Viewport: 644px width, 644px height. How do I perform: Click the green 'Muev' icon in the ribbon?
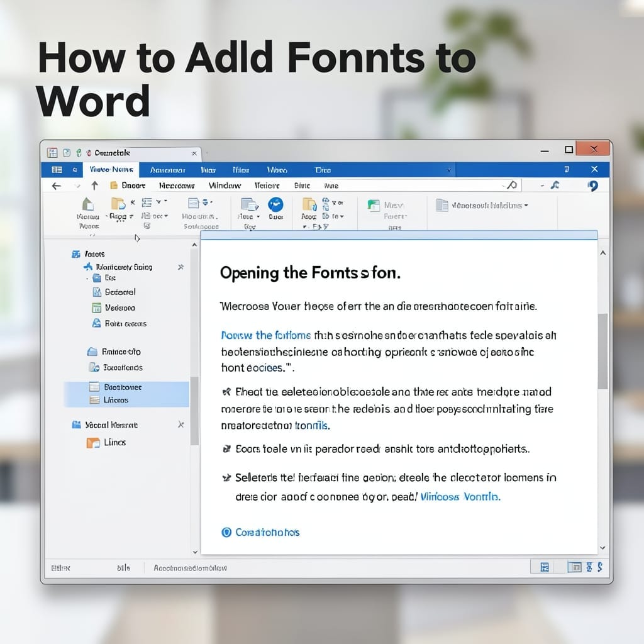point(374,205)
